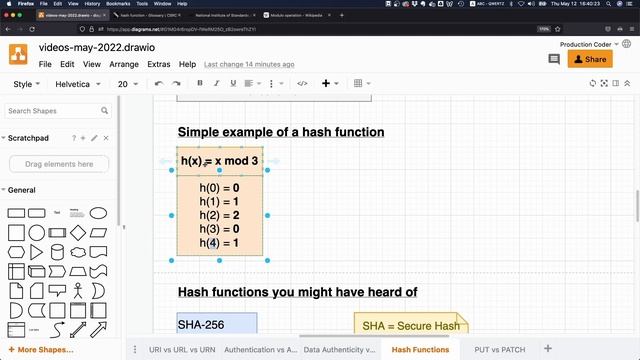Pick the callout speech bubble shape
The width and height of the screenshot is (640, 360).
click(57, 291)
